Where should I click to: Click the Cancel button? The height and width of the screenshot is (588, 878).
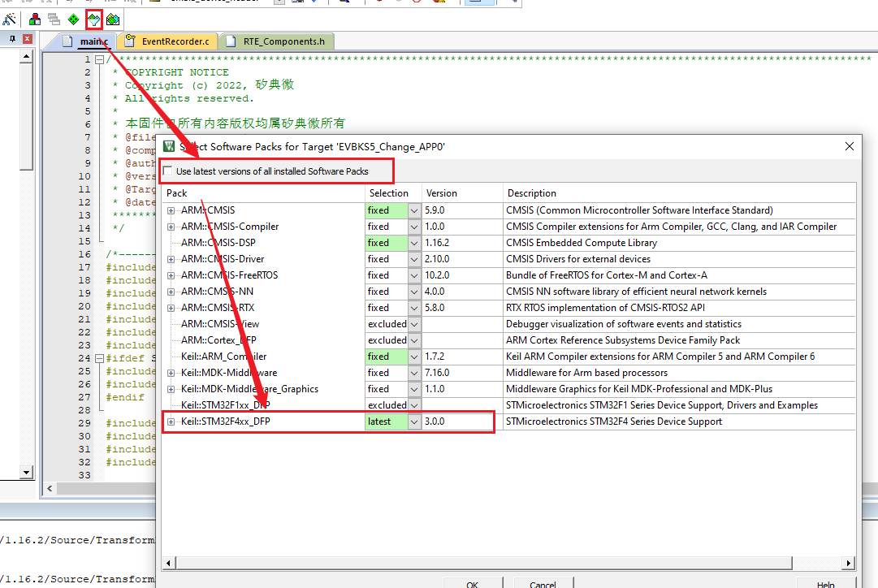(543, 582)
